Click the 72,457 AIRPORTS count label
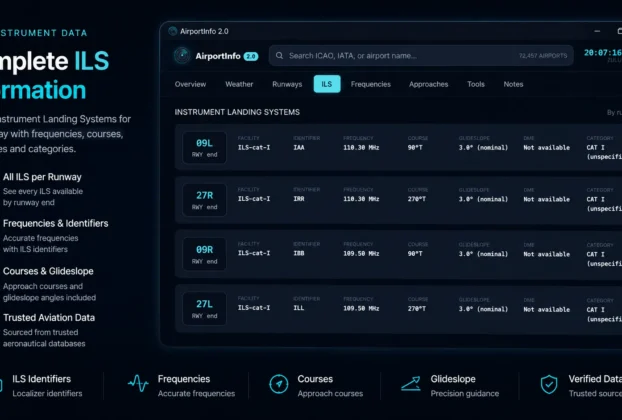The image size is (622, 420). 543,56
